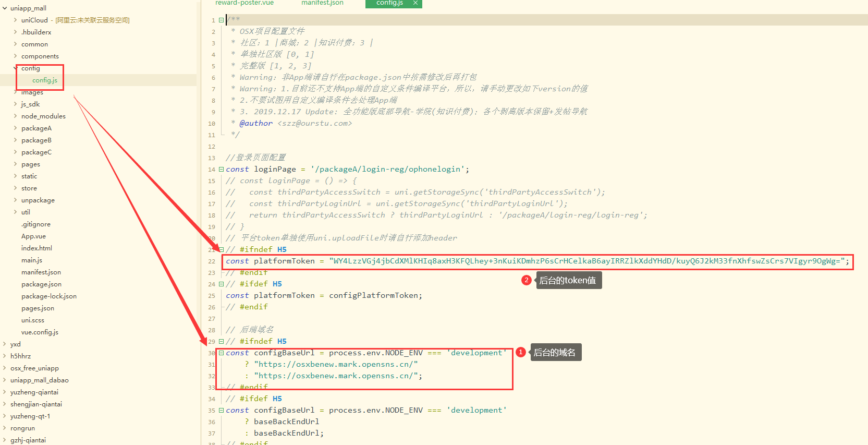Viewport: 868px width, 445px height.
Task: Select the packageB folder
Action: (36, 140)
